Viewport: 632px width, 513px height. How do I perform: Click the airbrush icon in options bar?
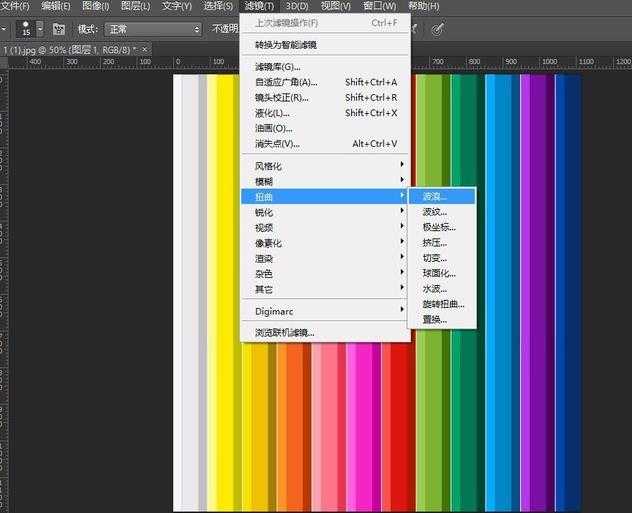tap(413, 29)
